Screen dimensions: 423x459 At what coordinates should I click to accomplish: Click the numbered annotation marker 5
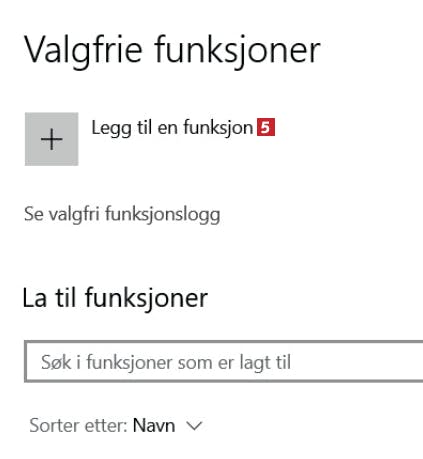point(266,127)
